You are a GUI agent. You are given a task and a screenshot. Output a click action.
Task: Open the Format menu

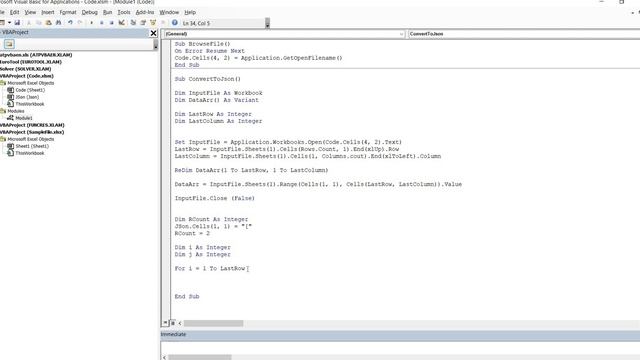point(68,12)
